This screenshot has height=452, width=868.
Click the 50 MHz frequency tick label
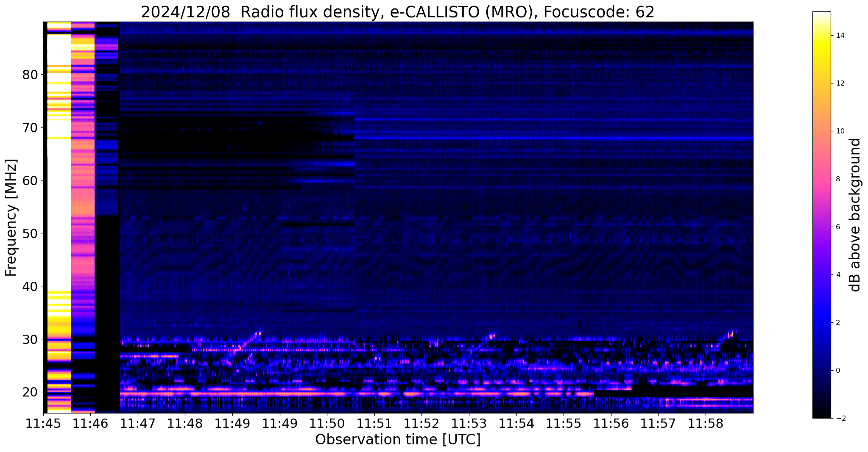click(x=30, y=233)
